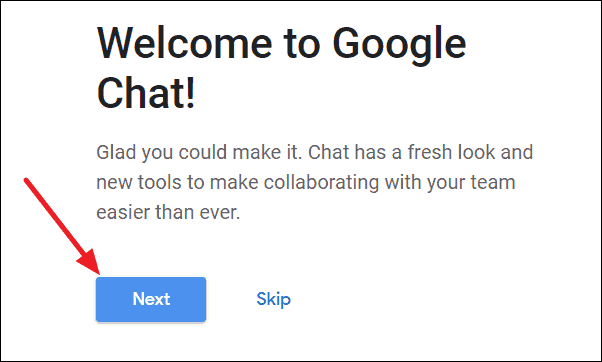Click the sentence 'Glad you could make it.'

pos(199,152)
